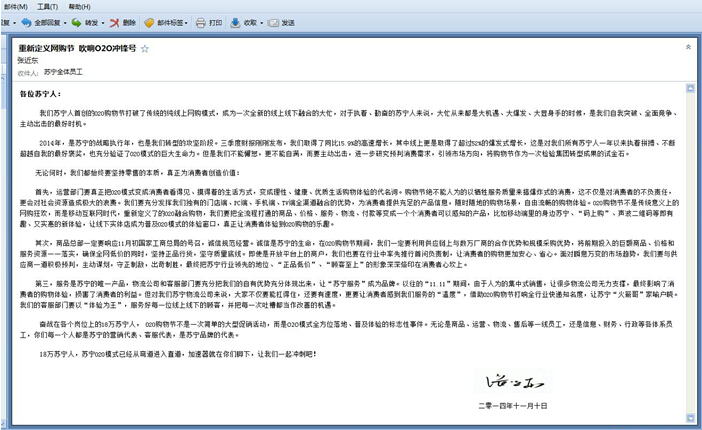Star the email with the subject star icon
The height and width of the screenshot is (430, 702).
(x=145, y=48)
